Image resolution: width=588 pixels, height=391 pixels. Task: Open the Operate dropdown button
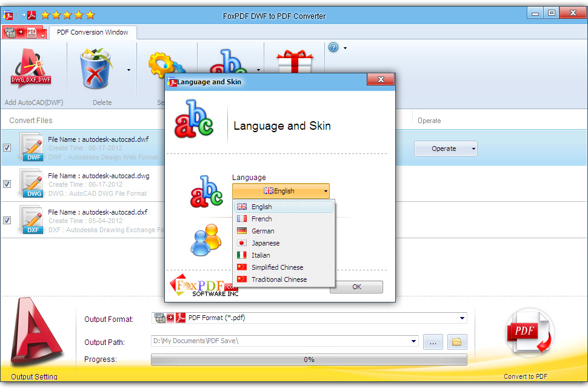[x=446, y=149]
